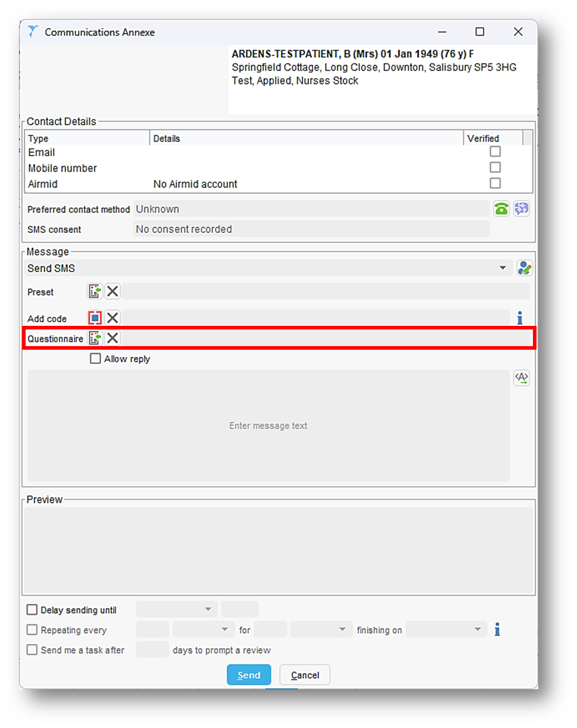Screen dimensions: 577x728
Task: Clear the Add code field via X
Action: [x=113, y=318]
